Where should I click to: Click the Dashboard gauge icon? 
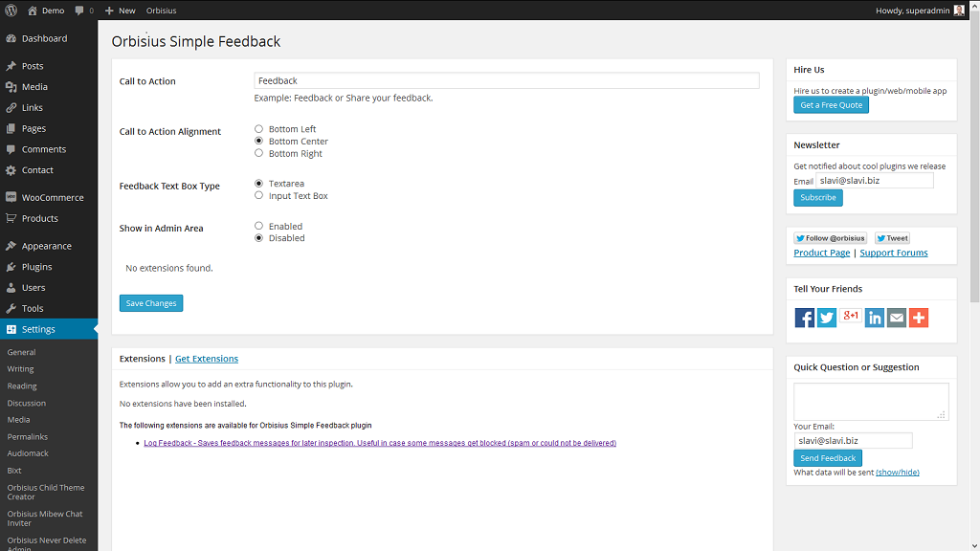tap(11, 38)
